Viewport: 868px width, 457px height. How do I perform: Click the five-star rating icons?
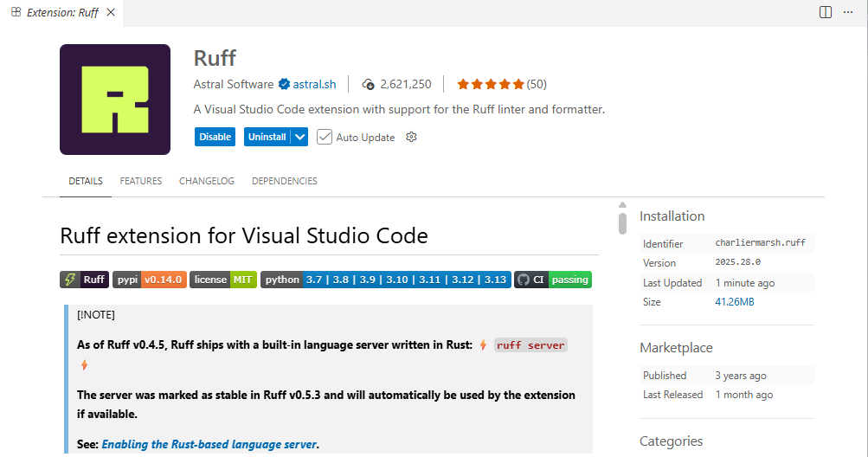491,84
